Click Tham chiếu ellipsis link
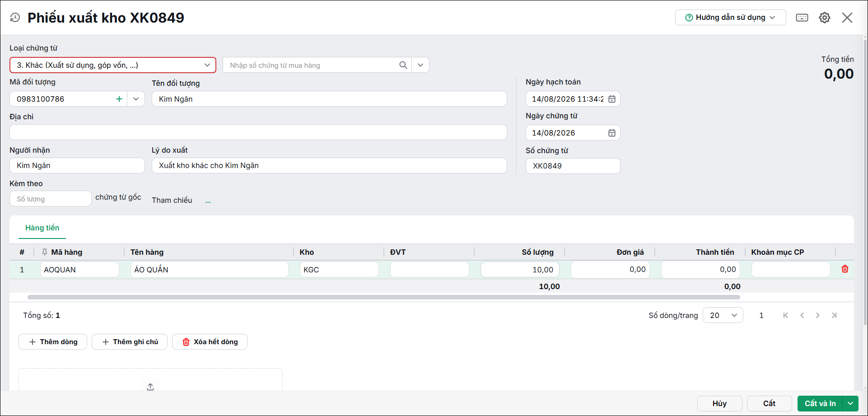This screenshot has height=416, width=868. (208, 201)
